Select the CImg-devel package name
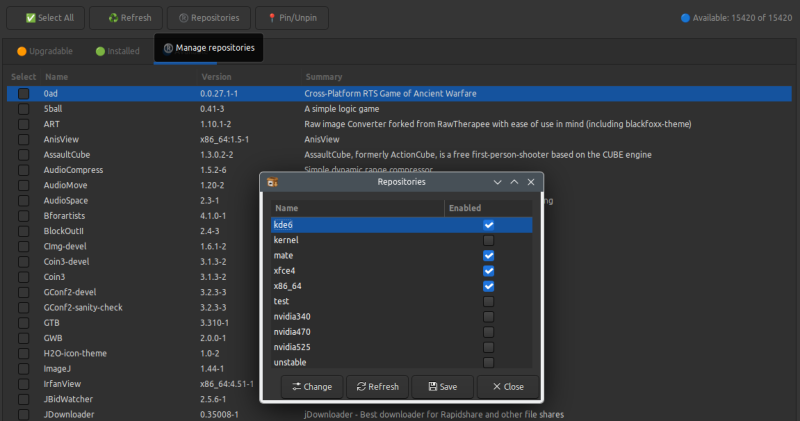The image size is (800, 421). (x=65, y=246)
